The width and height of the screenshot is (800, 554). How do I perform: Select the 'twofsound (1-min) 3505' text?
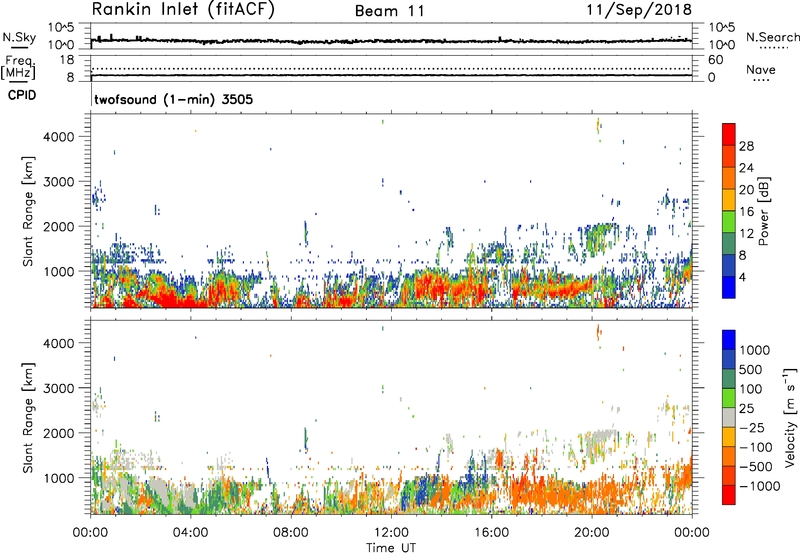[173, 99]
